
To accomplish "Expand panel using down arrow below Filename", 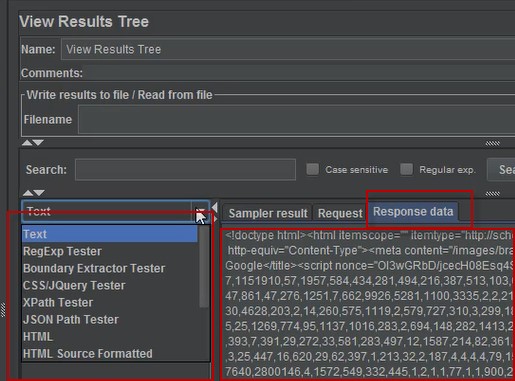I will [x=38, y=143].
